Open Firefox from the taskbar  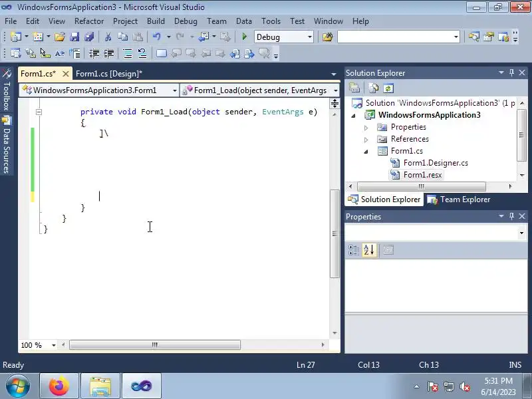coord(59,386)
